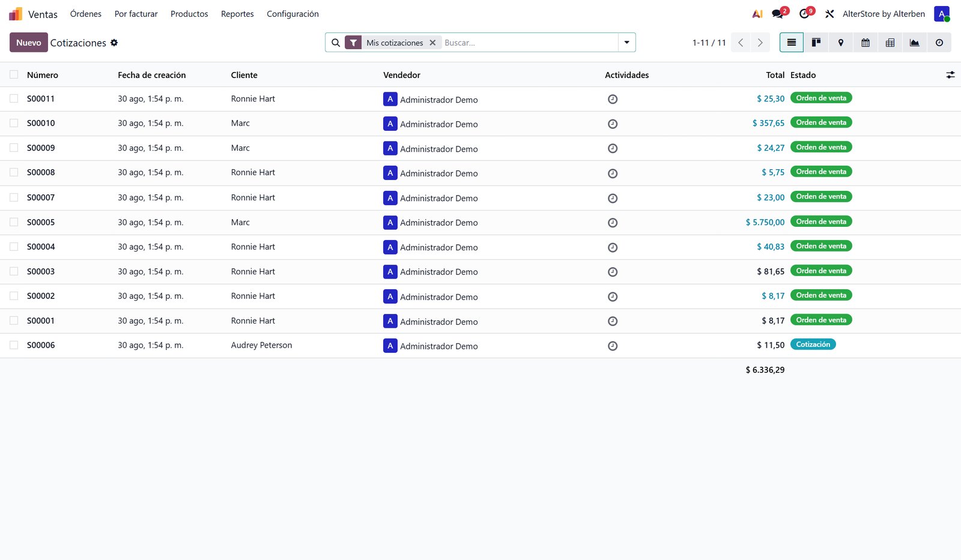Open the company switcher AlterStore by Alterben

(884, 14)
